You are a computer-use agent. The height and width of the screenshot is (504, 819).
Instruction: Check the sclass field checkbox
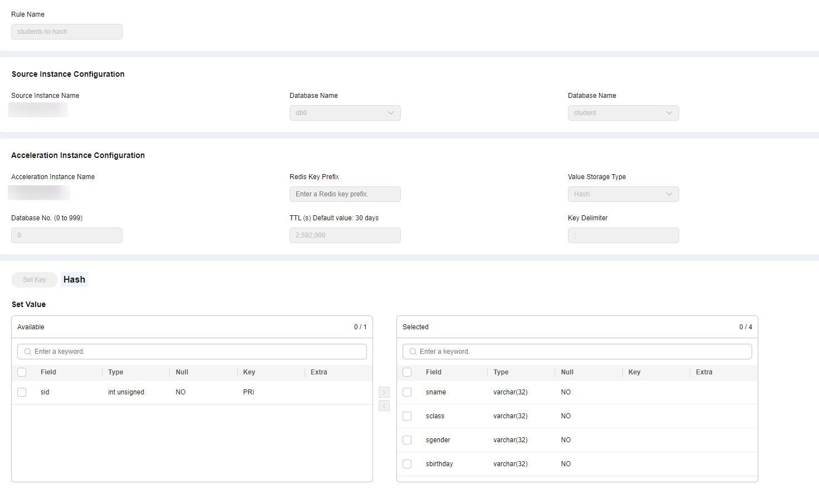tap(407, 416)
